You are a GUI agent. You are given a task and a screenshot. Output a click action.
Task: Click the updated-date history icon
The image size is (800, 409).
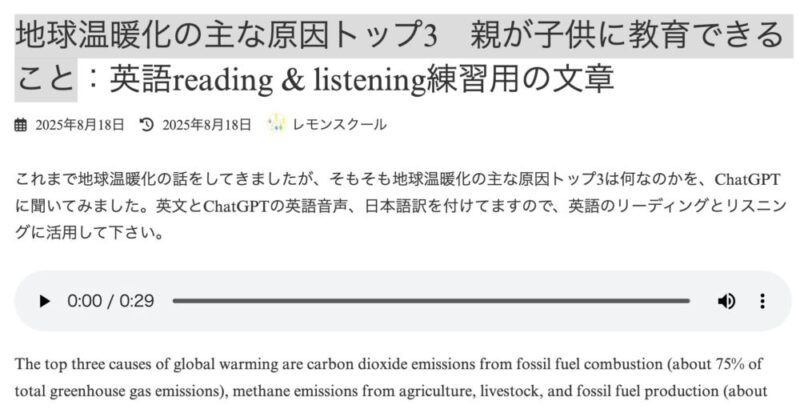(x=146, y=124)
